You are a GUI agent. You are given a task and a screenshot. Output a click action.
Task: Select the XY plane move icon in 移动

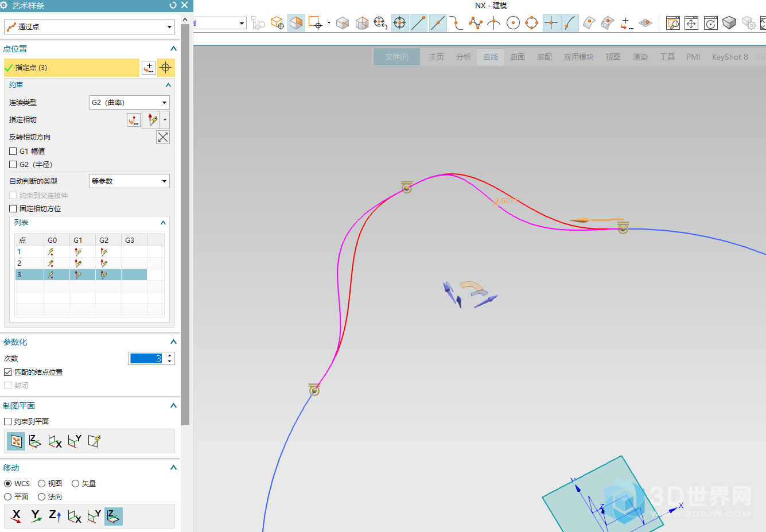(x=114, y=517)
